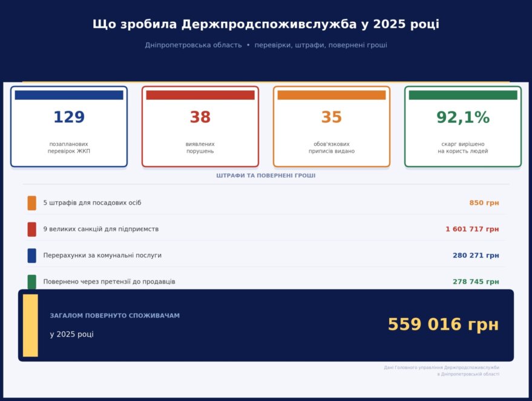Click the yellow bar in the total panel
532x401 pixels.
tap(30, 325)
